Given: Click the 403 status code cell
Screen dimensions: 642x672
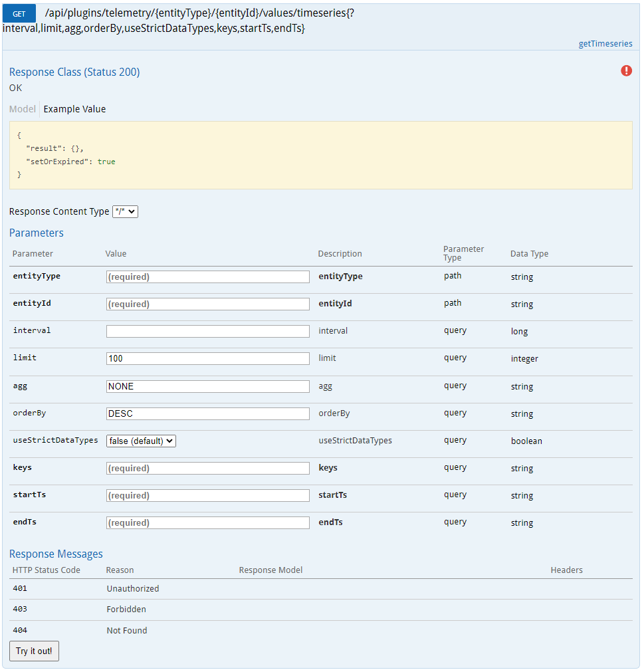Looking at the screenshot, I should pos(20,609).
